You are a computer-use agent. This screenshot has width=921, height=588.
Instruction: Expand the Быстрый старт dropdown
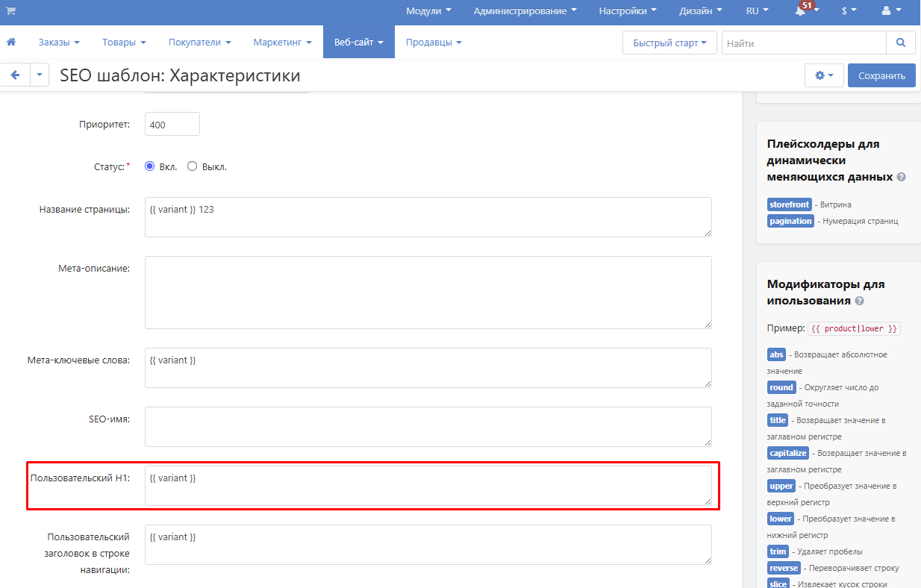669,43
